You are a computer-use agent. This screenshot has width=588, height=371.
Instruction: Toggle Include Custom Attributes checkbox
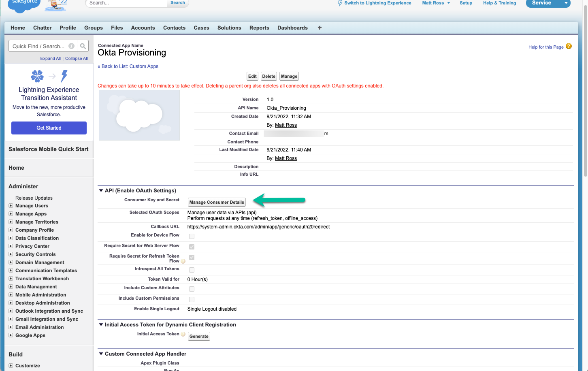(x=192, y=289)
